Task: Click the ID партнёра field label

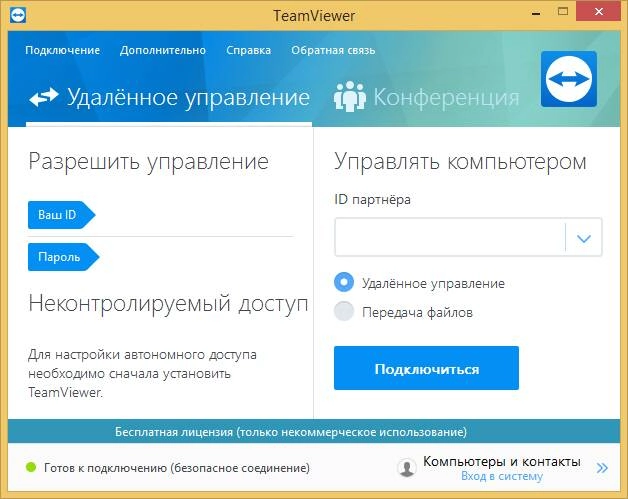Action: pyautogui.click(x=372, y=199)
